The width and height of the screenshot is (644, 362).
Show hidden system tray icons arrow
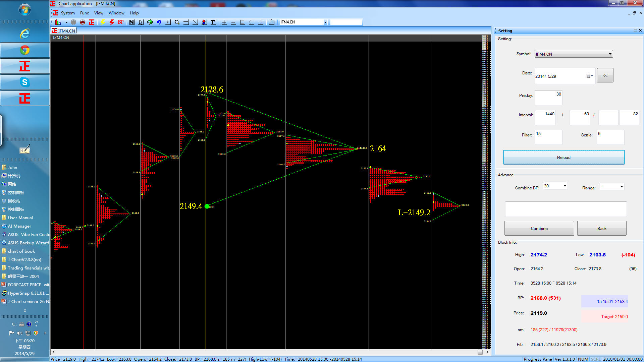point(45,333)
